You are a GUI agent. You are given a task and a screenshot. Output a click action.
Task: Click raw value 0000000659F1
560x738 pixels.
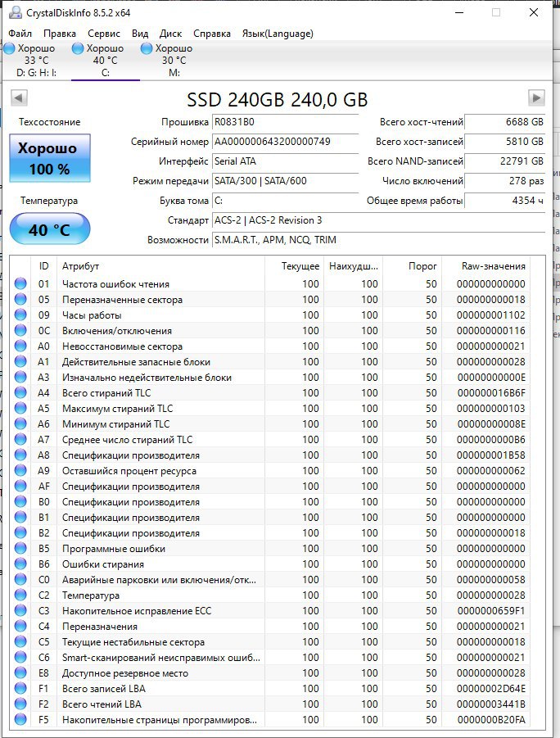coord(491,611)
